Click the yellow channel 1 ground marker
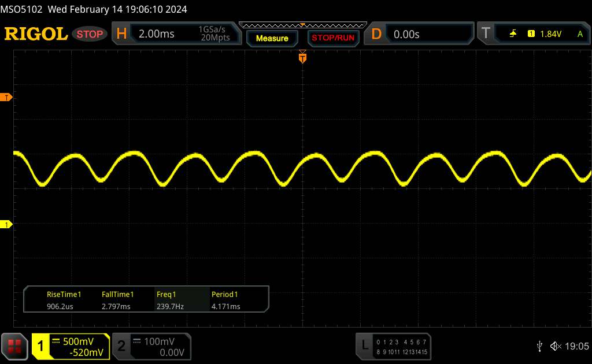Image resolution: width=592 pixels, height=364 pixels. (7, 224)
